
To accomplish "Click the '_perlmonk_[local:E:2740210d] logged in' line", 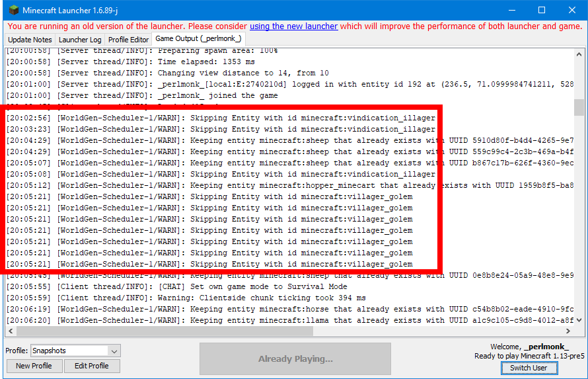I will (290, 84).
